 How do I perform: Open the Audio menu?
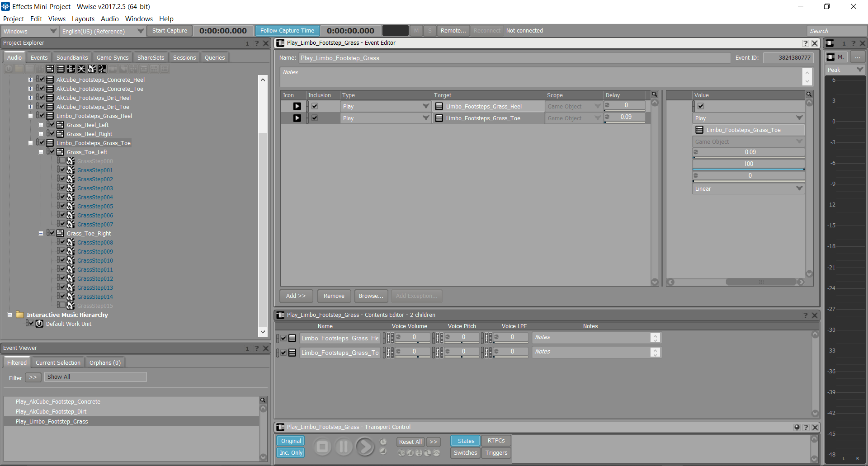point(109,19)
